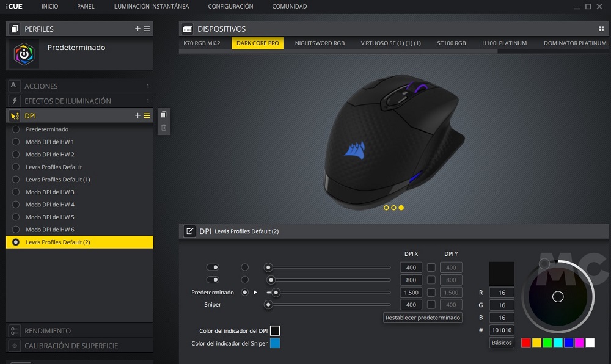
Task: Switch to the Nightsword RGB device tab
Action: click(x=320, y=43)
